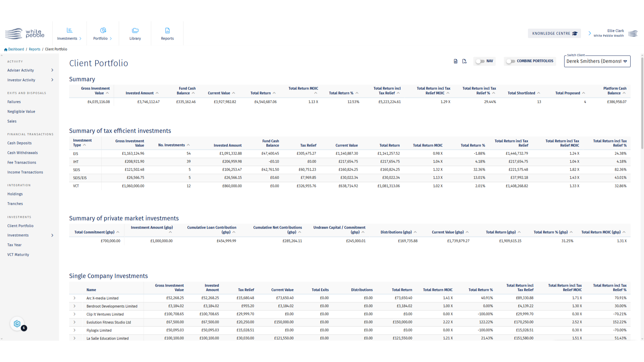
Task: Open the Reports breadcrumb link
Action: coord(35,49)
